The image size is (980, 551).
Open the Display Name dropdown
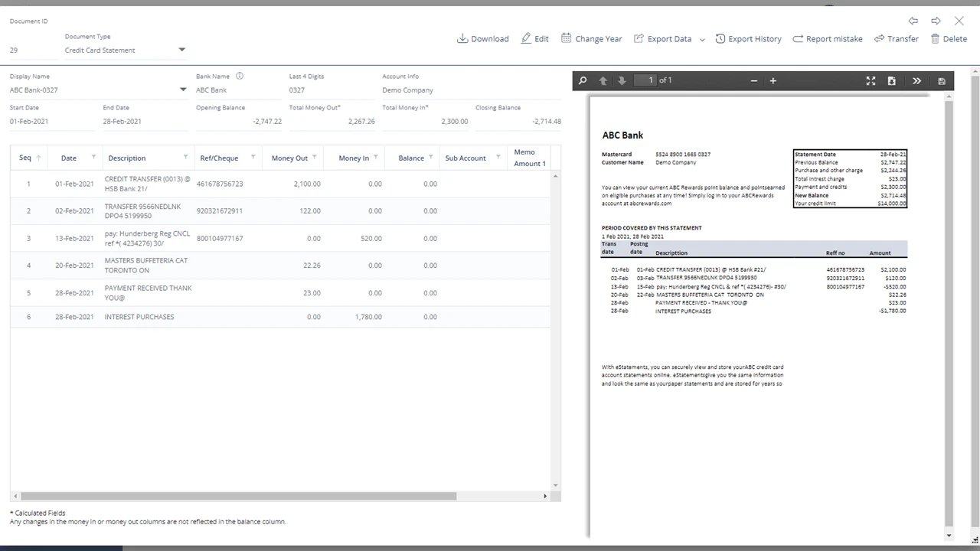182,89
